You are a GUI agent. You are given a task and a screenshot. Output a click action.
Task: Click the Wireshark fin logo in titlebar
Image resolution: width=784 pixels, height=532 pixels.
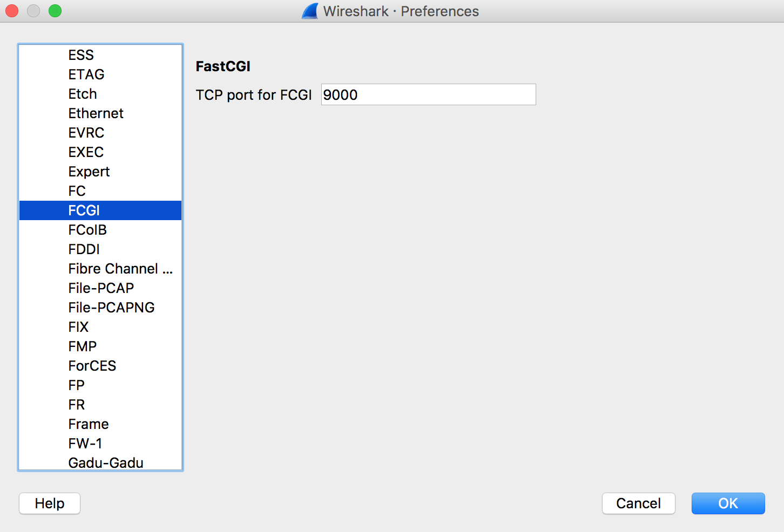coord(309,11)
